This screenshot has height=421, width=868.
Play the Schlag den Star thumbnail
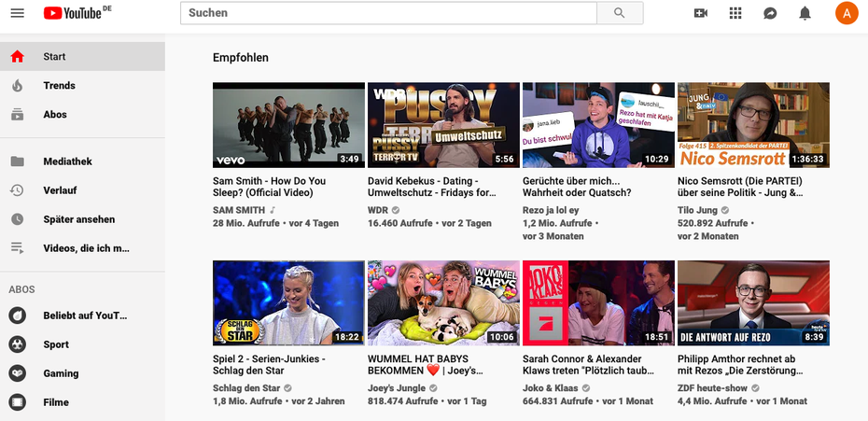(289, 303)
